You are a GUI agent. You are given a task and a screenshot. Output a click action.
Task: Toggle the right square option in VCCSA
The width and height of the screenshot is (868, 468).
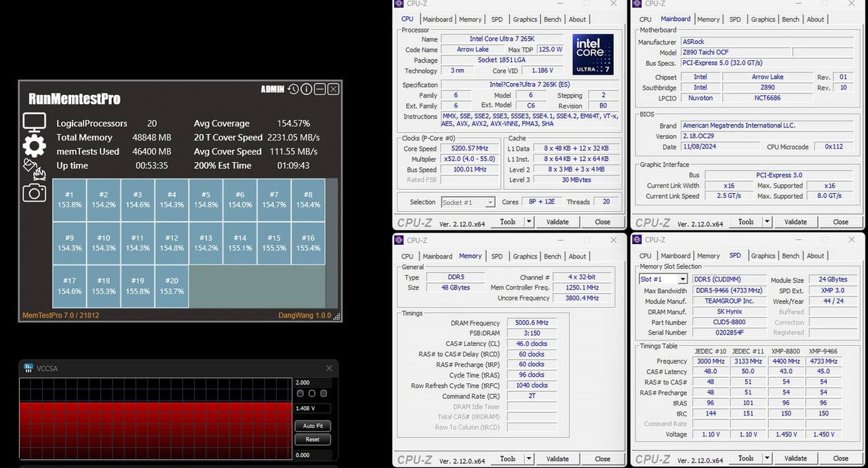(323, 393)
